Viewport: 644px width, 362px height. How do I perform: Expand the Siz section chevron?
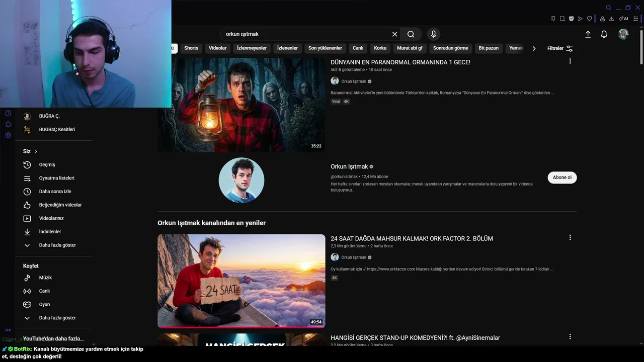pos(36,151)
